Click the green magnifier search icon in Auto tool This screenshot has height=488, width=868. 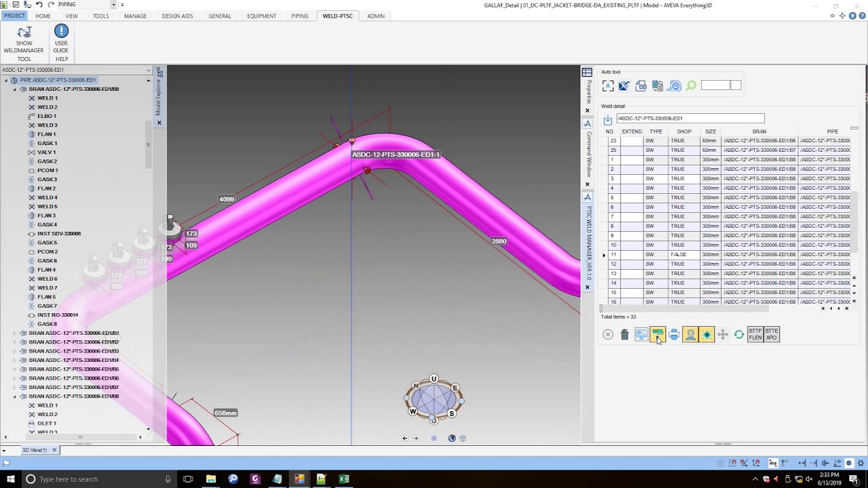tap(691, 85)
